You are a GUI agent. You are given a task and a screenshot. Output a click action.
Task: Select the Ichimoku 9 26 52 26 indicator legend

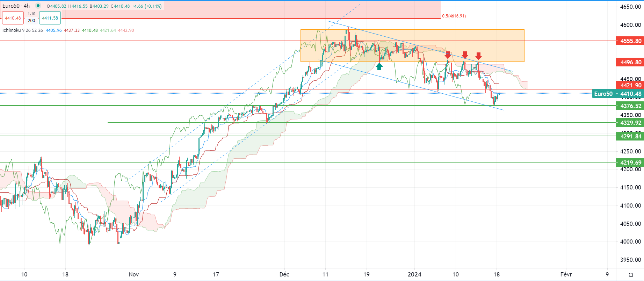pos(23,30)
